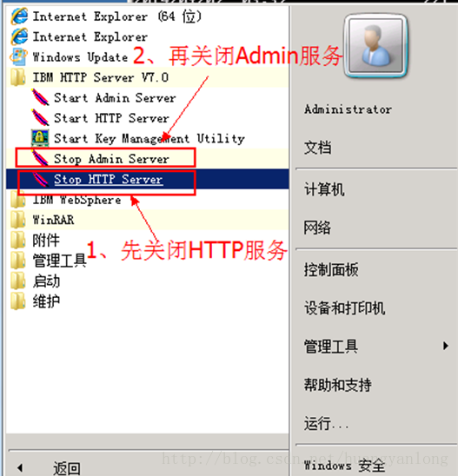Click the 返回 back button
Viewport: 458px width, 476px height.
[67, 467]
